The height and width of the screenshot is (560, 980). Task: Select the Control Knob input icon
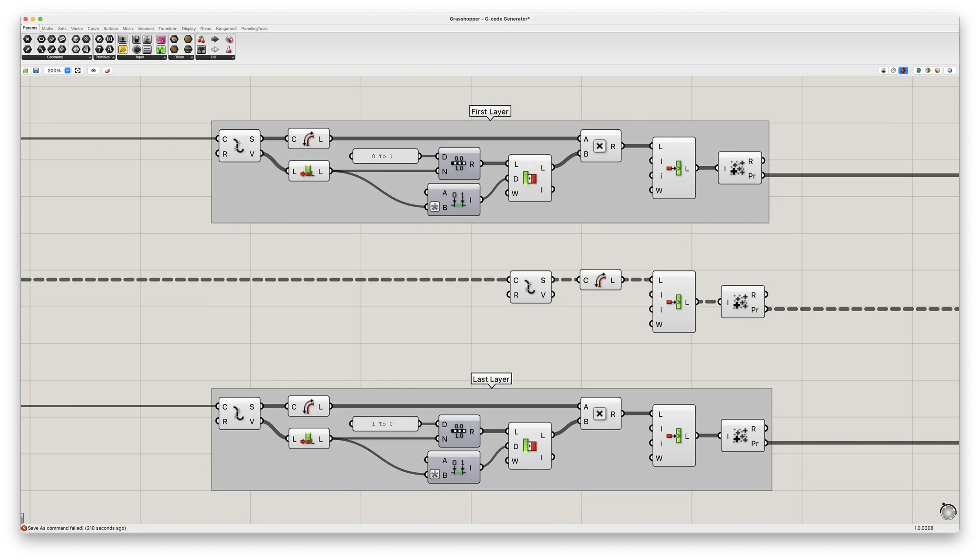tap(137, 49)
